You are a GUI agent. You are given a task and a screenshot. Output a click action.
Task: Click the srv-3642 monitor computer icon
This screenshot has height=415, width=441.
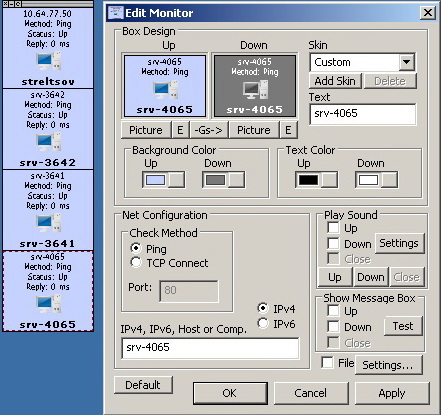48,142
